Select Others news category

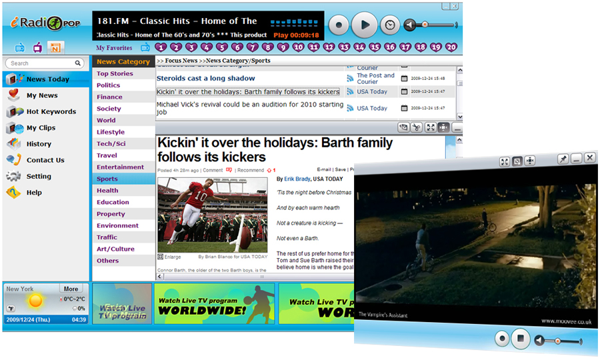pos(123,261)
